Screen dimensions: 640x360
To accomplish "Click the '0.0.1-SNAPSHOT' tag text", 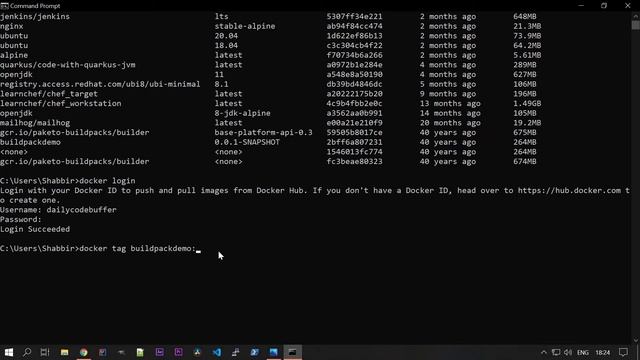I will (x=247, y=142).
